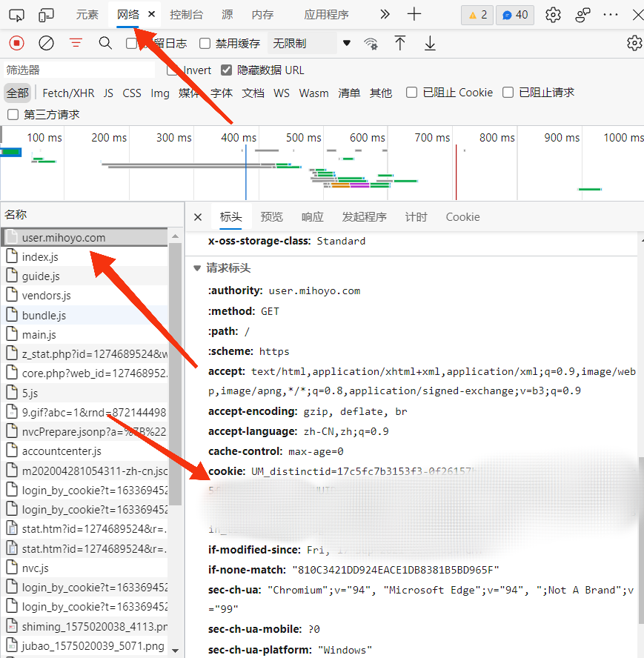Enable third-party requests checkbox
Viewport: 644px width, 658px height.
[13, 115]
